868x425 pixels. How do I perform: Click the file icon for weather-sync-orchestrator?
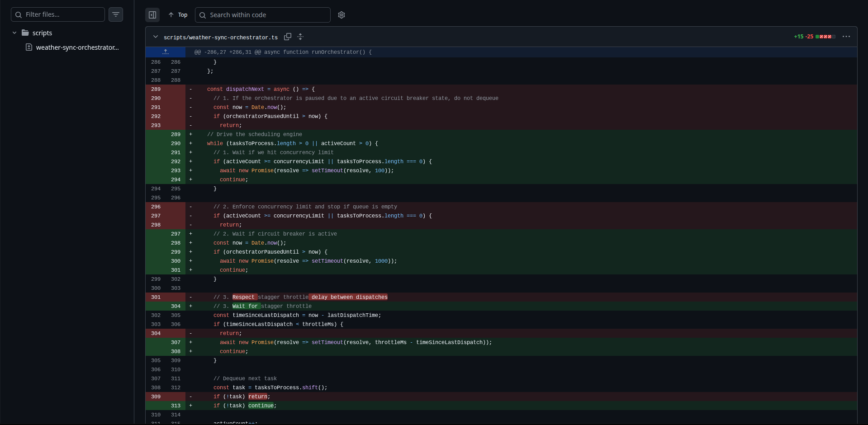pos(29,47)
